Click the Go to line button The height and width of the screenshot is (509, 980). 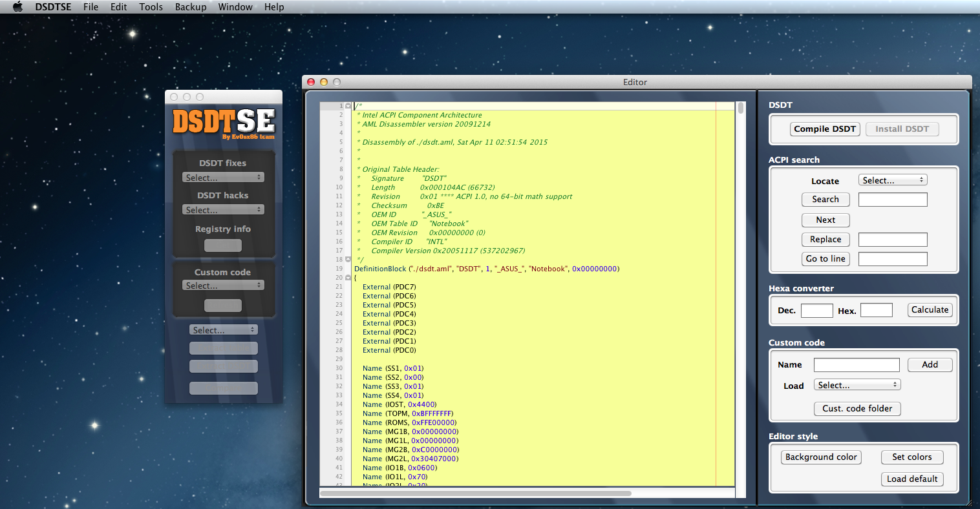826,259
